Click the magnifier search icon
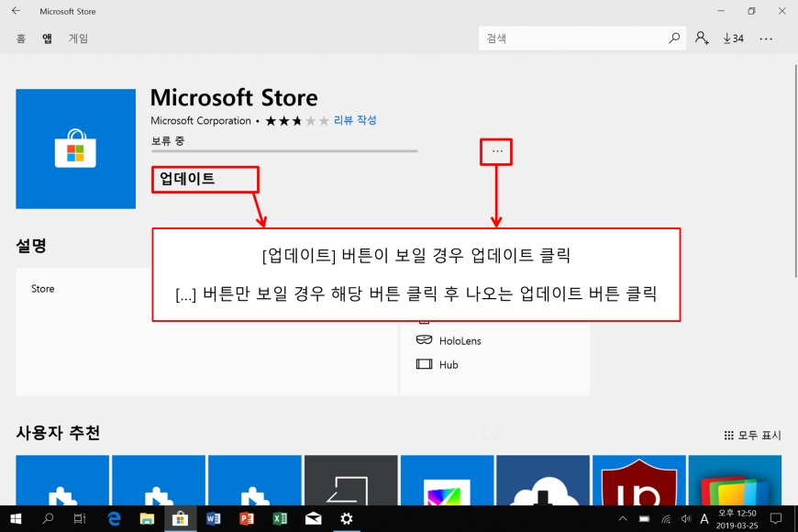 pos(674,39)
